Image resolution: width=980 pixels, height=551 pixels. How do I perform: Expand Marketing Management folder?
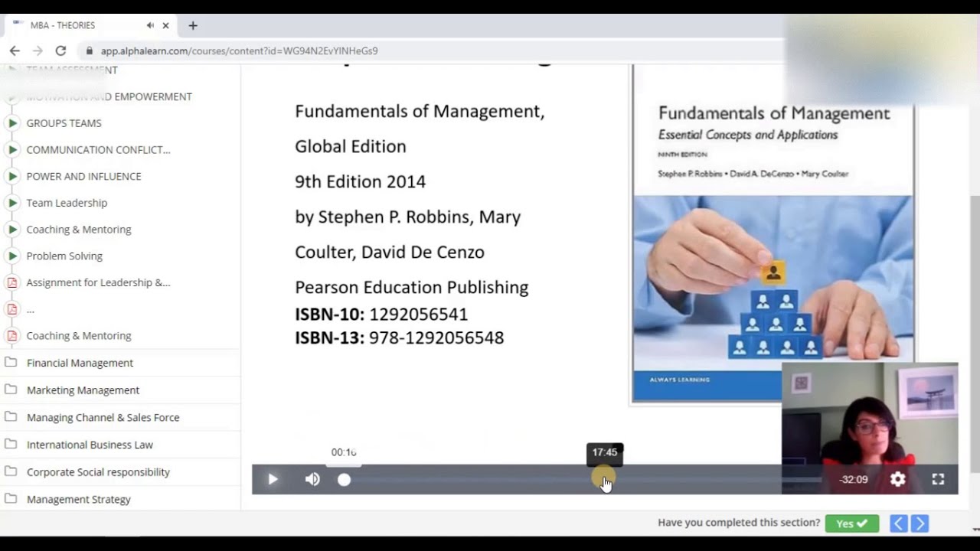click(83, 390)
